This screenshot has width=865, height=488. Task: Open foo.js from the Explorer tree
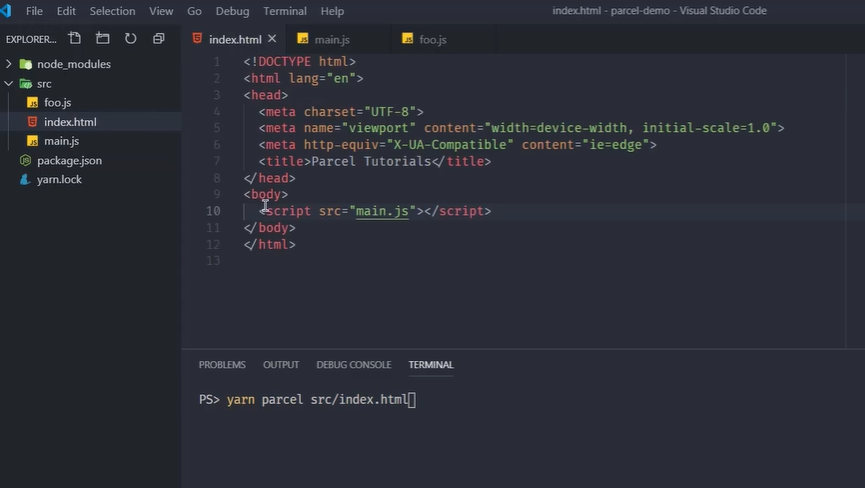[x=57, y=103]
